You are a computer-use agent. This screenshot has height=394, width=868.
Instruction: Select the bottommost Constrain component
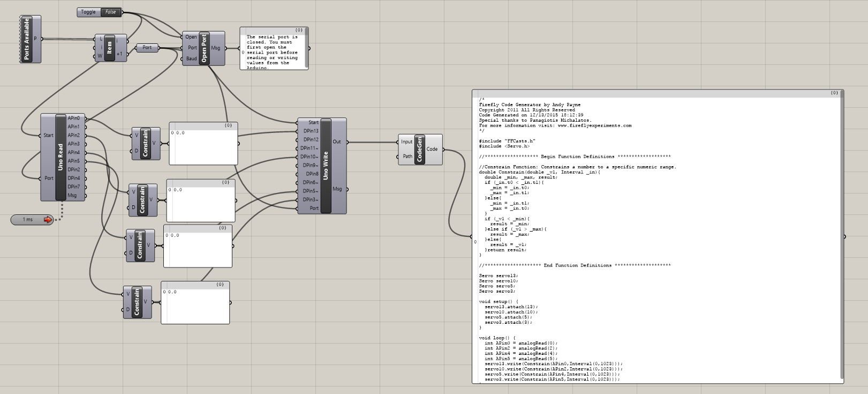[x=137, y=302]
